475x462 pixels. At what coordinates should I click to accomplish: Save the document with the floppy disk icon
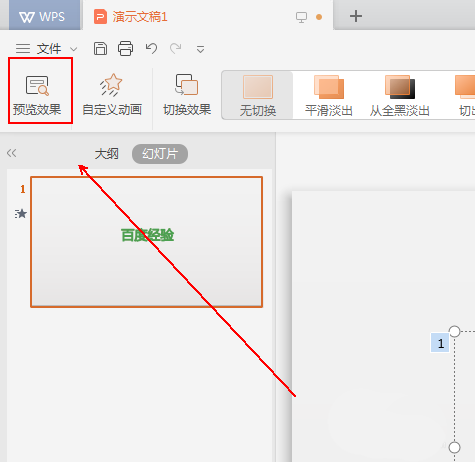pyautogui.click(x=100, y=49)
